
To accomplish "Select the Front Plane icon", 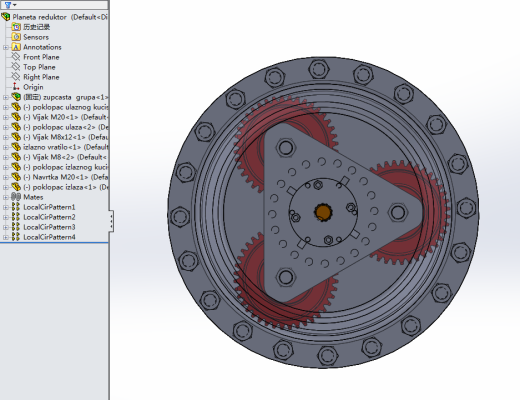I will [16, 57].
